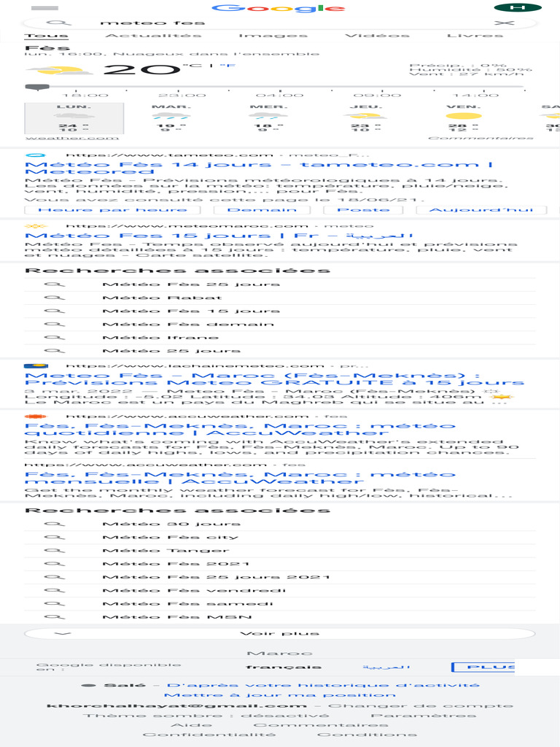
Task: Open the Heure par heure sitelink
Action: [112, 209]
